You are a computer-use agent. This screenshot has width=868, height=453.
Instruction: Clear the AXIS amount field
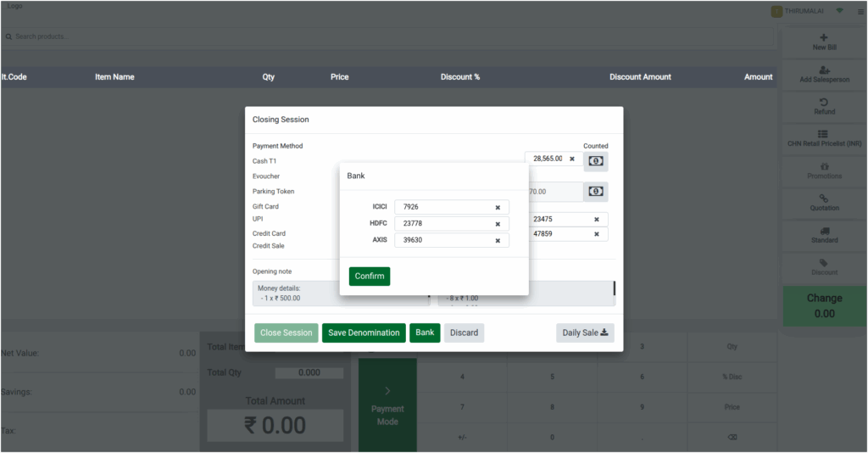tap(498, 240)
